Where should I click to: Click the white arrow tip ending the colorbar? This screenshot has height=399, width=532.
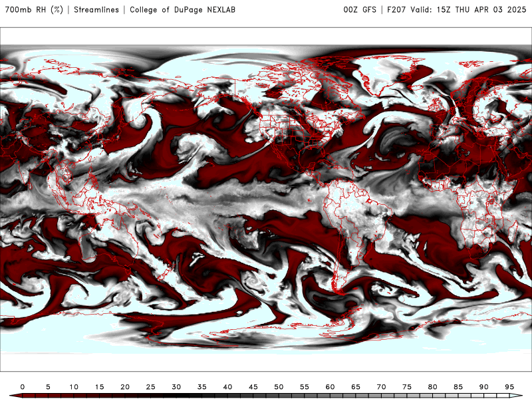coord(516,396)
